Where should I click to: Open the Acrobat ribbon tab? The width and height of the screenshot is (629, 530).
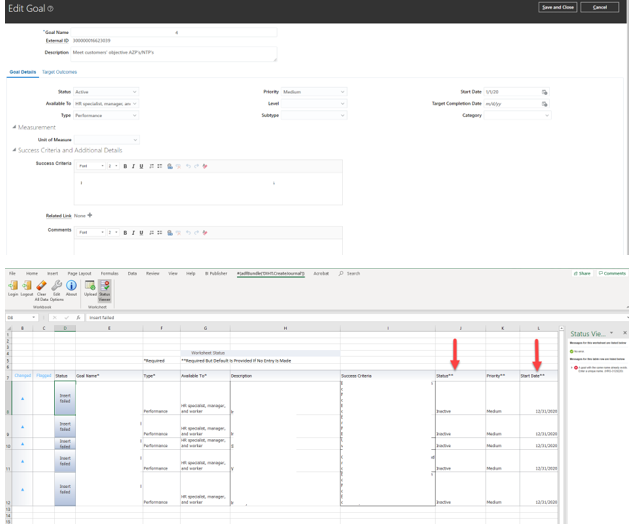pyautogui.click(x=321, y=273)
